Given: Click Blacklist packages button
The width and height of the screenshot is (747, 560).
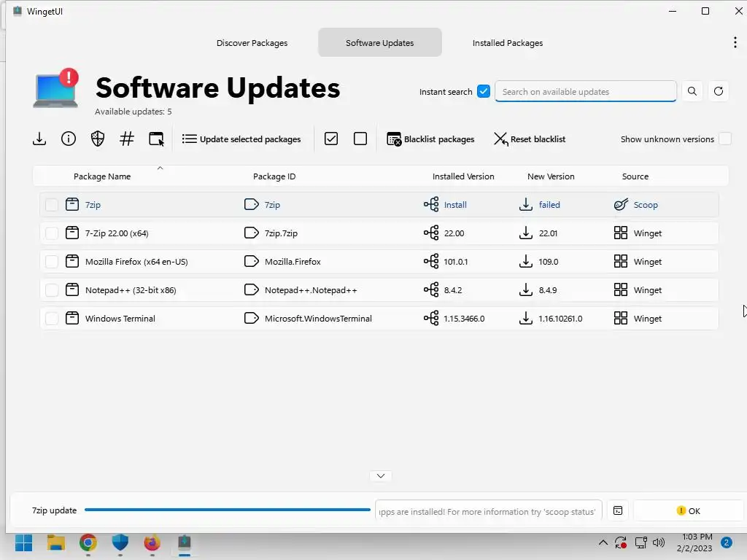Looking at the screenshot, I should (430, 139).
